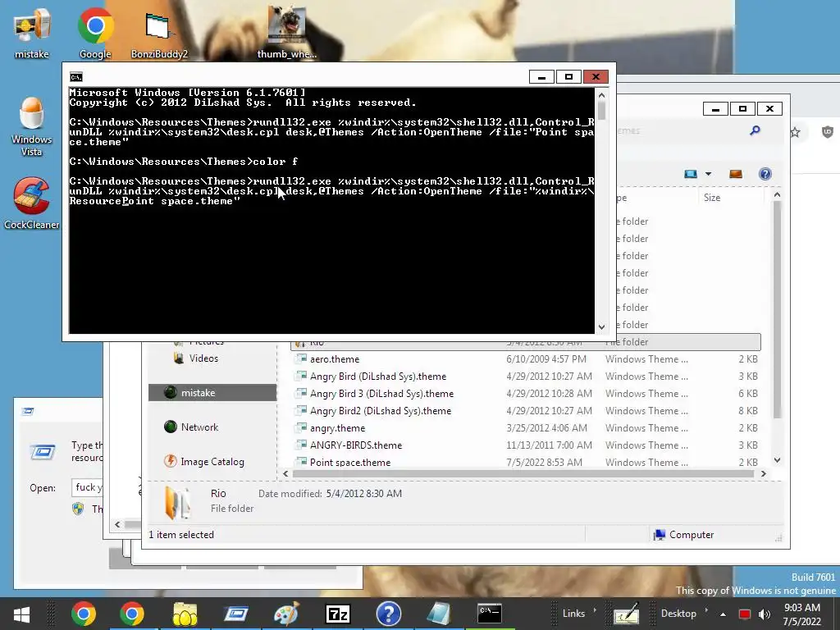840x630 pixels.
Task: Open second Chrome taskbar icon
Action: (132, 614)
